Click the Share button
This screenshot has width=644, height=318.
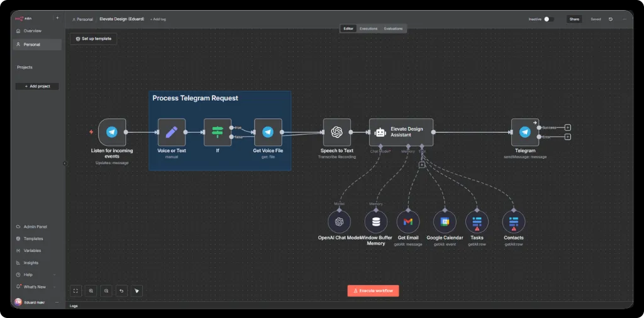(x=574, y=19)
